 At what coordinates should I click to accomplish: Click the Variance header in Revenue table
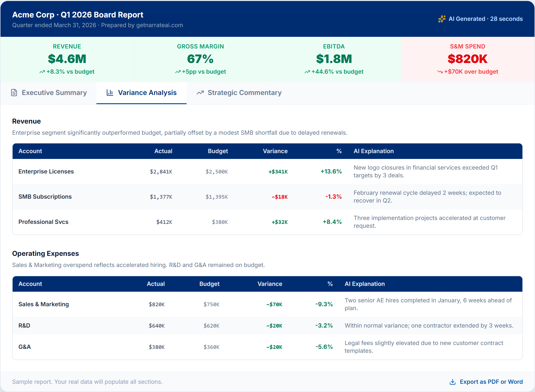tap(275, 151)
